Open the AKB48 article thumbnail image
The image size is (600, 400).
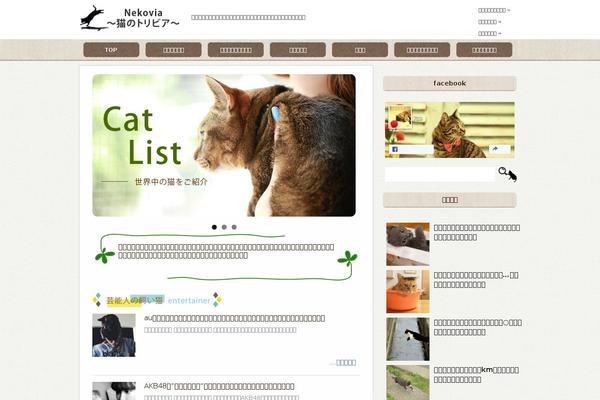pyautogui.click(x=114, y=391)
